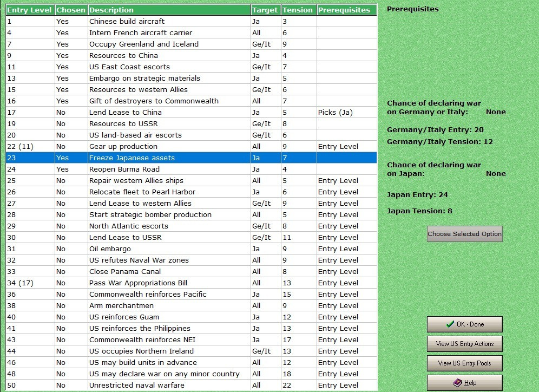The width and height of the screenshot is (539, 392).
Task: Select highlighted Freeze Japanese assets row
Action: [191, 158]
